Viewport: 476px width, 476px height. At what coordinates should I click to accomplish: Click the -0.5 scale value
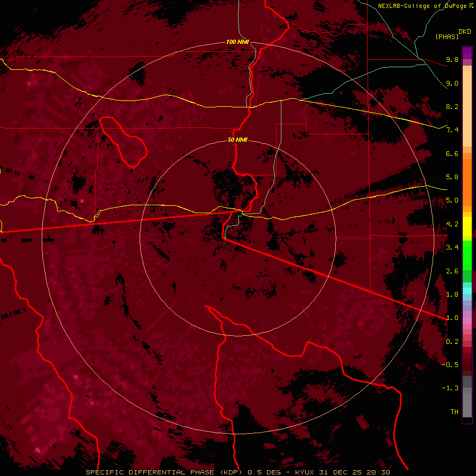tap(450, 365)
